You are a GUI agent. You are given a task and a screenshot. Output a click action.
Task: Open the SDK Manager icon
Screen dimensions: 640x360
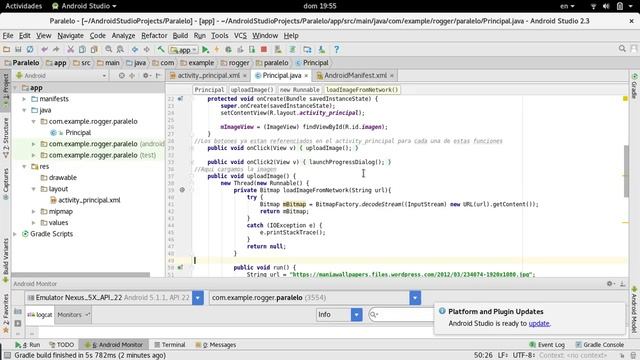[322, 49]
